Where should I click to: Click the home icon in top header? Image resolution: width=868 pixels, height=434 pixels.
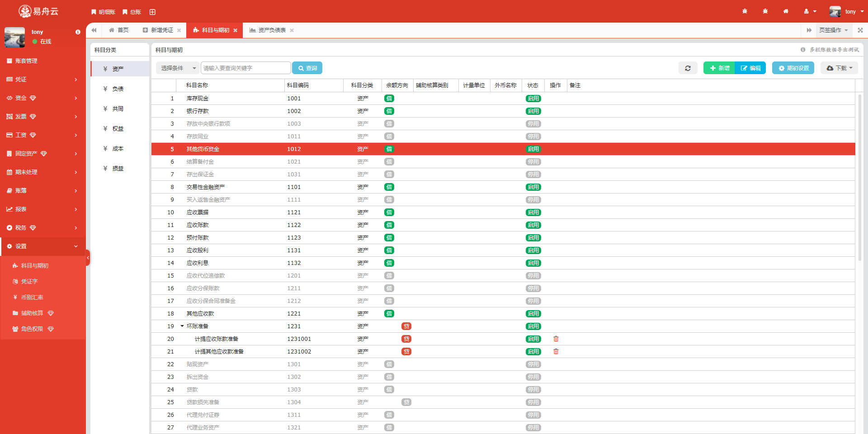786,12
